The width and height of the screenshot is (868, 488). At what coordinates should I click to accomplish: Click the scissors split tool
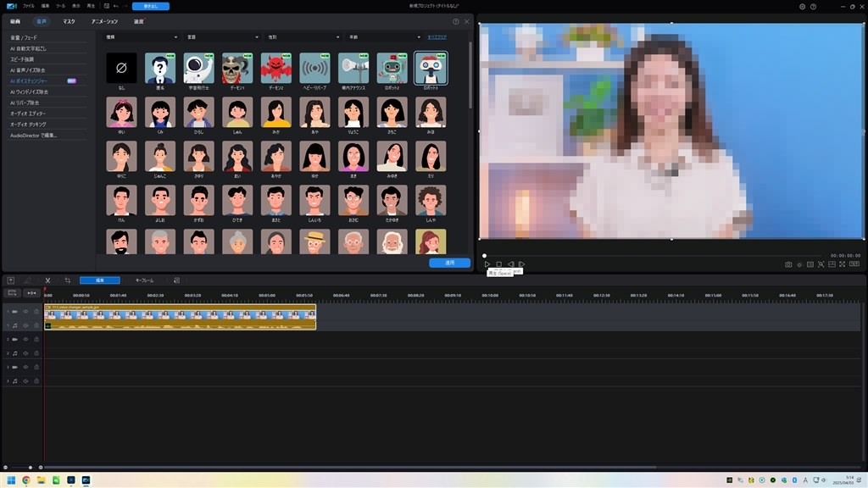pos(48,280)
